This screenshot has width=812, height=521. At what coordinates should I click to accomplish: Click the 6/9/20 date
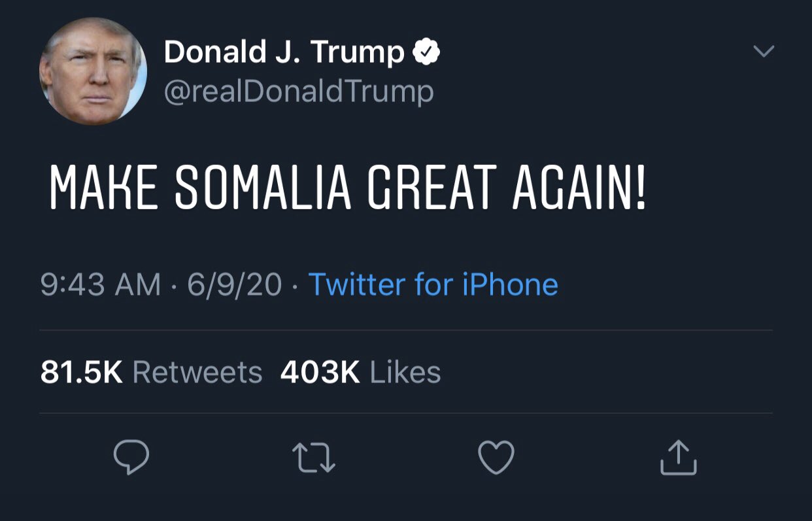235,284
